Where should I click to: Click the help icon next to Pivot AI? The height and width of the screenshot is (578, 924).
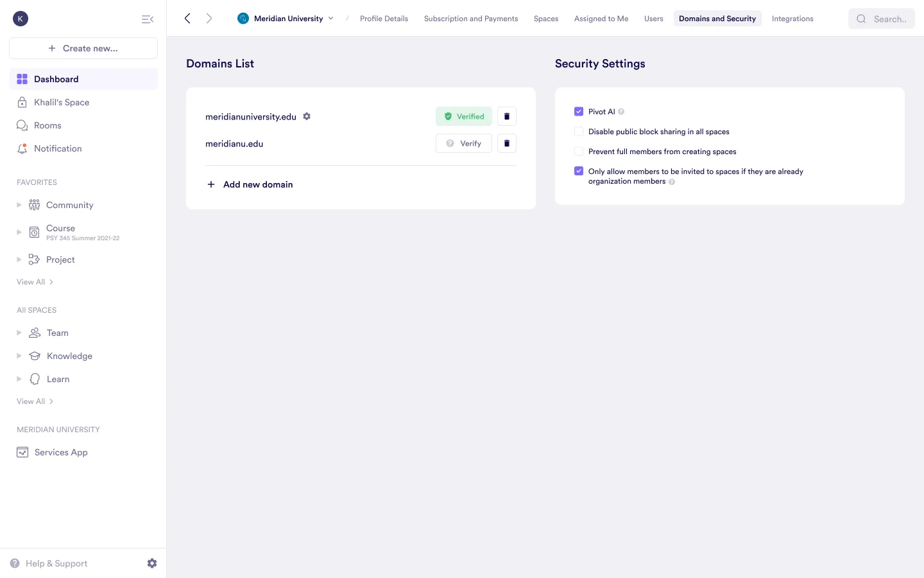pos(621,112)
